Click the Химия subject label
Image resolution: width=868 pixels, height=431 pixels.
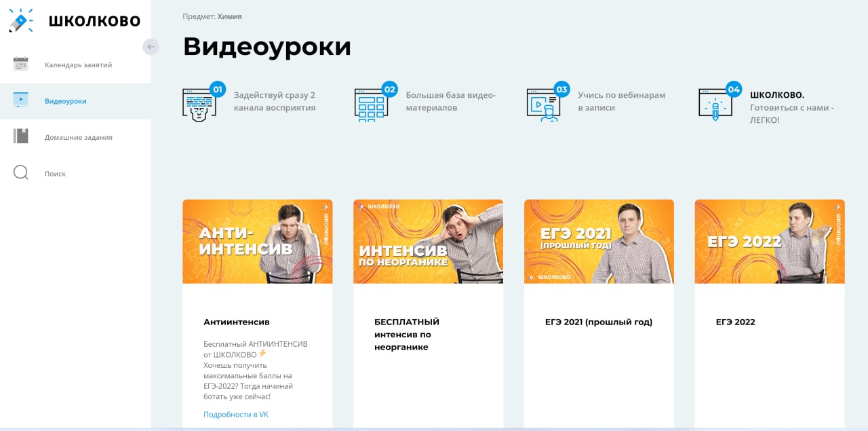(229, 16)
